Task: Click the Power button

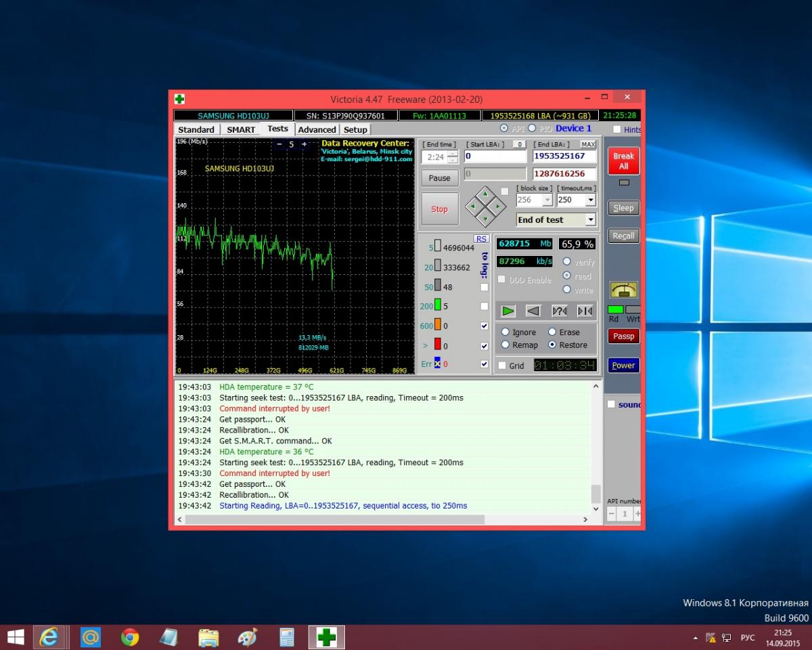Action: pos(623,365)
